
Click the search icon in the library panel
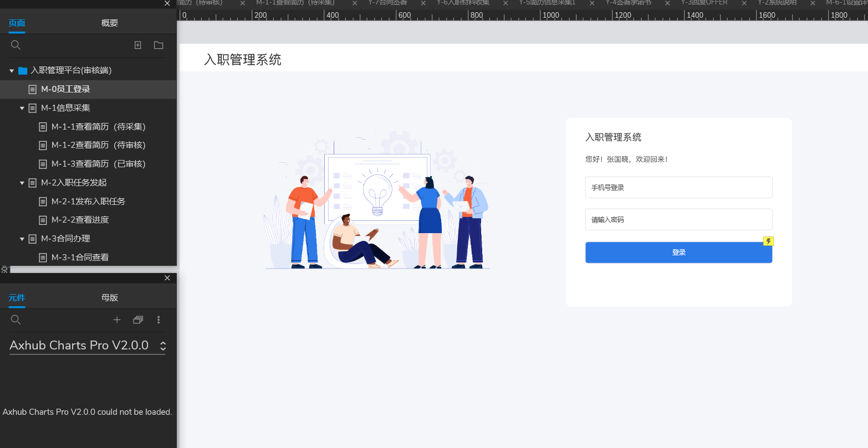tap(16, 320)
